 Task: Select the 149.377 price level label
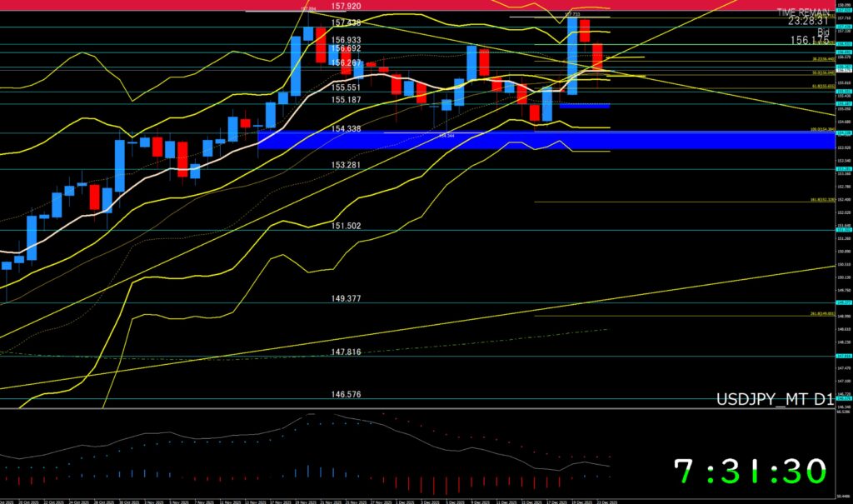point(346,298)
